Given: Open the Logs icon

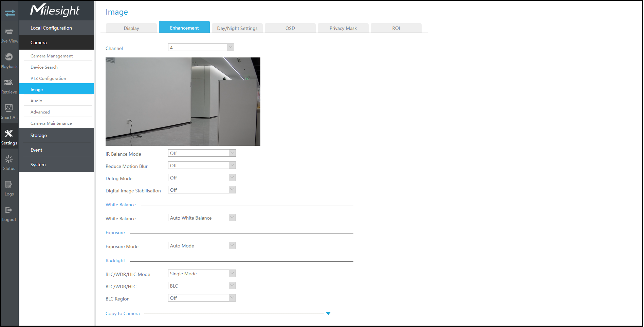Looking at the screenshot, I should point(9,185).
